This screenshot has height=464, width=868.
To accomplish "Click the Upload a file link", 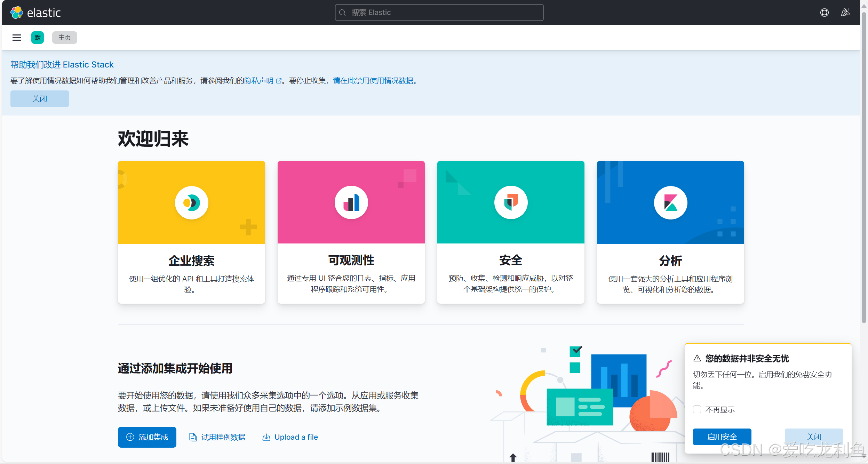I will tap(290, 437).
